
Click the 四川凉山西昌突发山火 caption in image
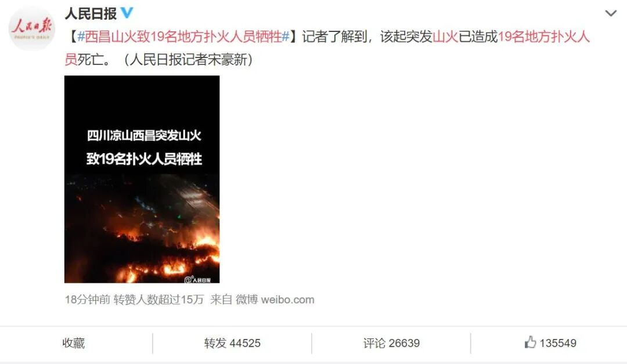coord(144,136)
